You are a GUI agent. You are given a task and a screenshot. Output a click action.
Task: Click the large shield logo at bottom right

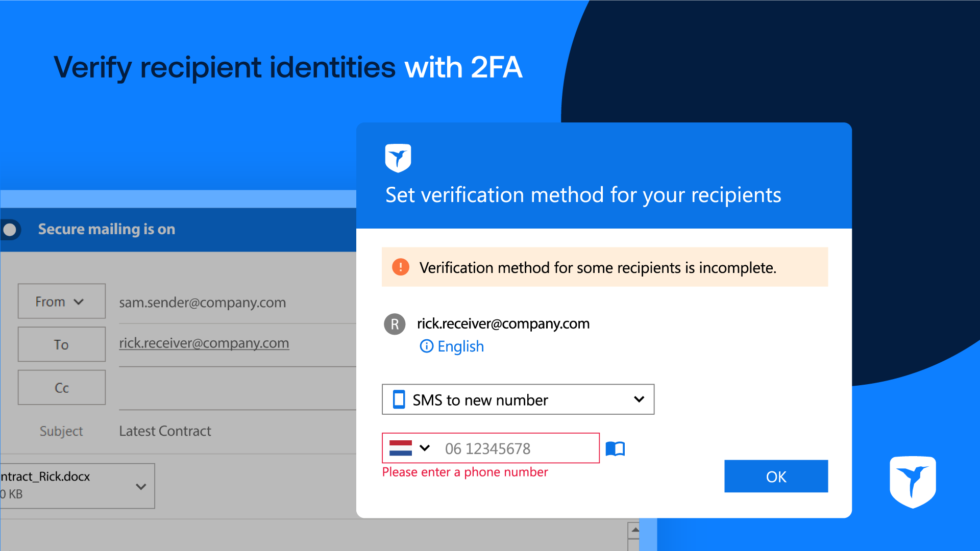pos(913,481)
